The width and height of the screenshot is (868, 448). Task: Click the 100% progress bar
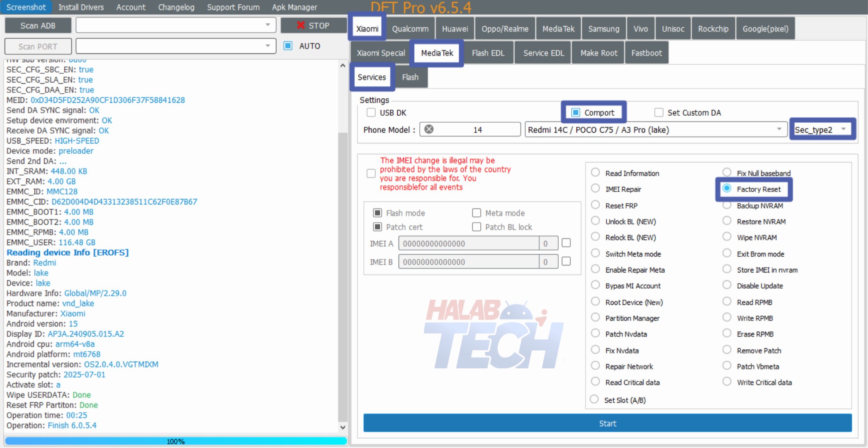[176, 441]
